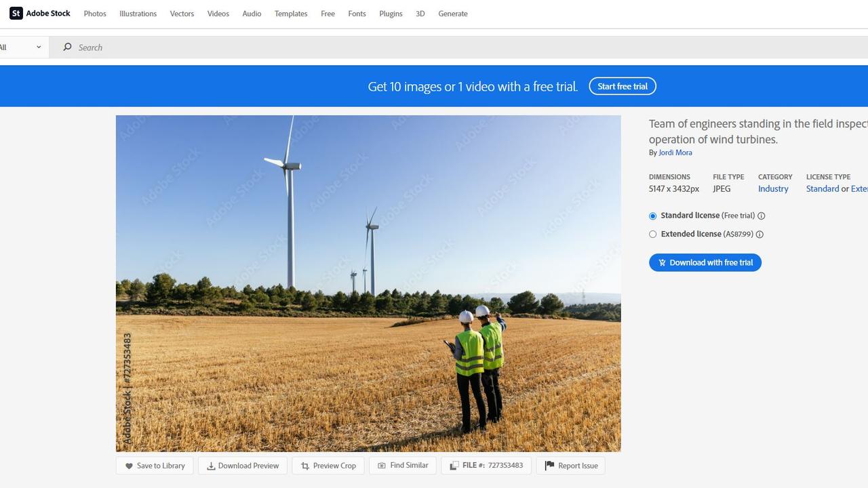Screen dimensions: 868x488
Task: Click the crop icon on Preview Crop
Action: point(305,466)
